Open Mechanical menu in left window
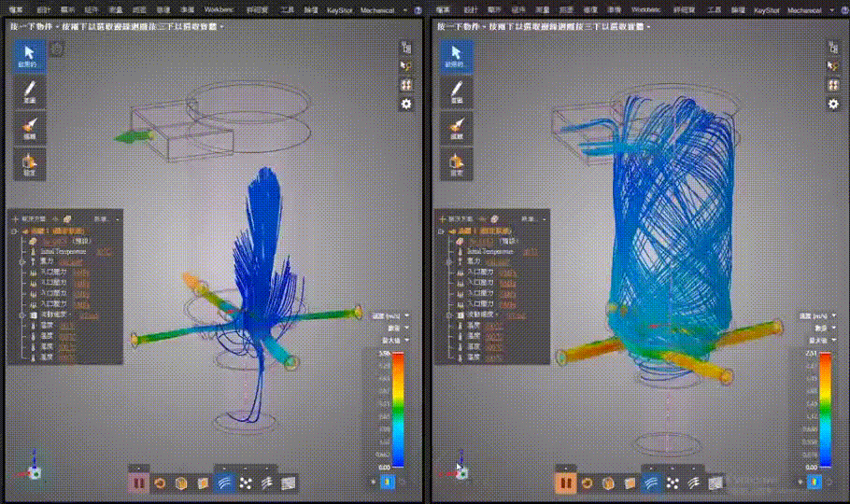The width and height of the screenshot is (850, 504). (377, 10)
